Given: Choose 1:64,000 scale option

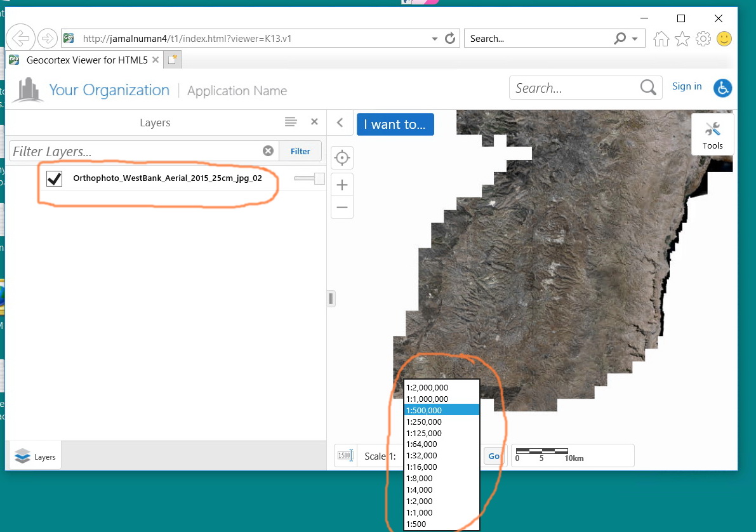Looking at the screenshot, I should pos(442,444).
